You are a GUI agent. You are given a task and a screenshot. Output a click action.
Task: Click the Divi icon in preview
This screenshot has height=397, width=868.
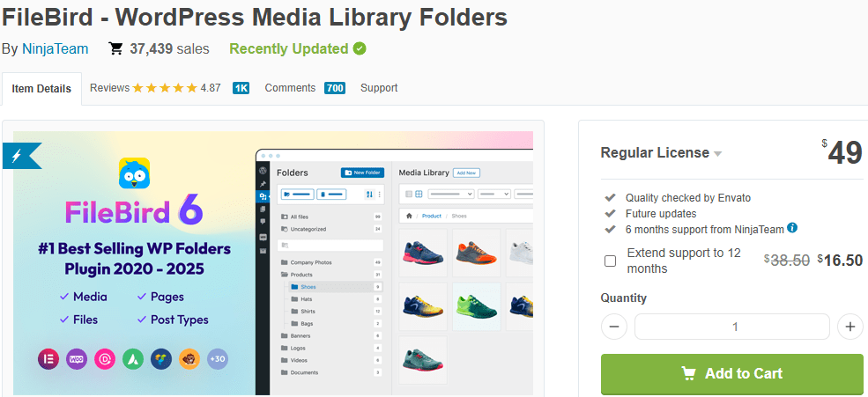click(105, 359)
